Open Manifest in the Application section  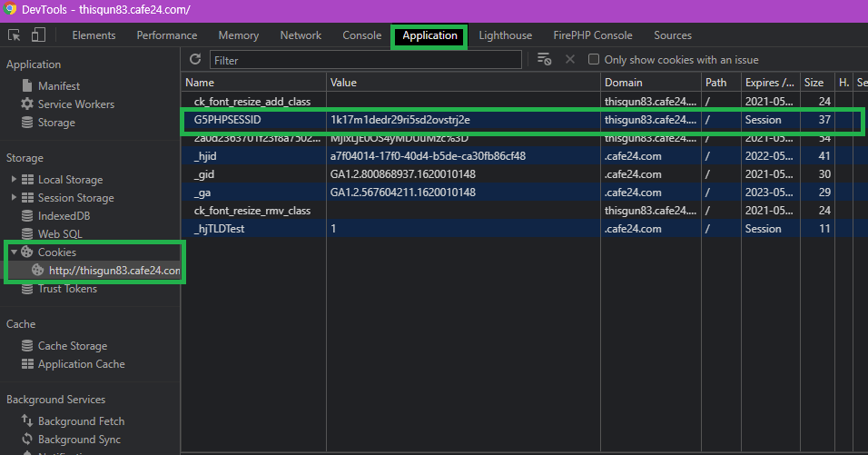58,86
